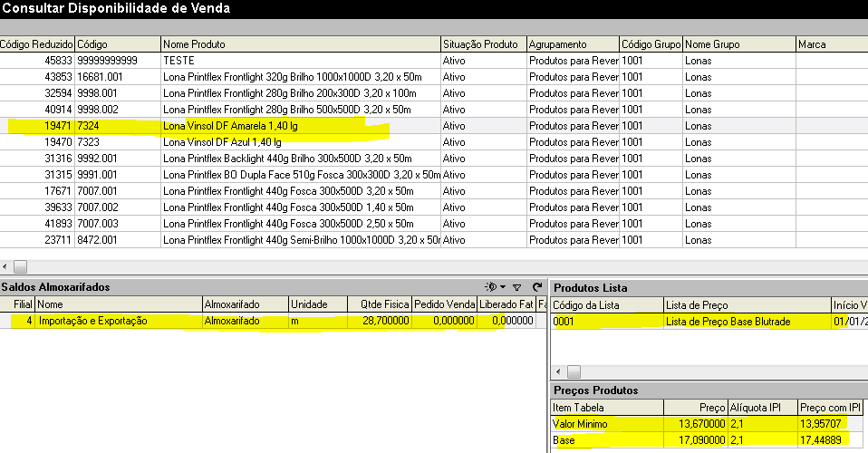
Task: Open the view options icon in Saldos Almoxarifados
Action: (490, 287)
